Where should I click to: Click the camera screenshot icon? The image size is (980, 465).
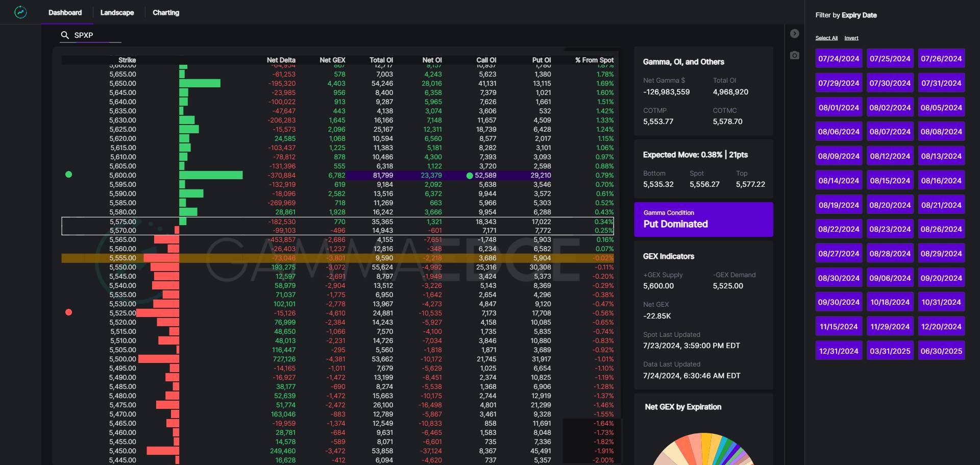[794, 55]
